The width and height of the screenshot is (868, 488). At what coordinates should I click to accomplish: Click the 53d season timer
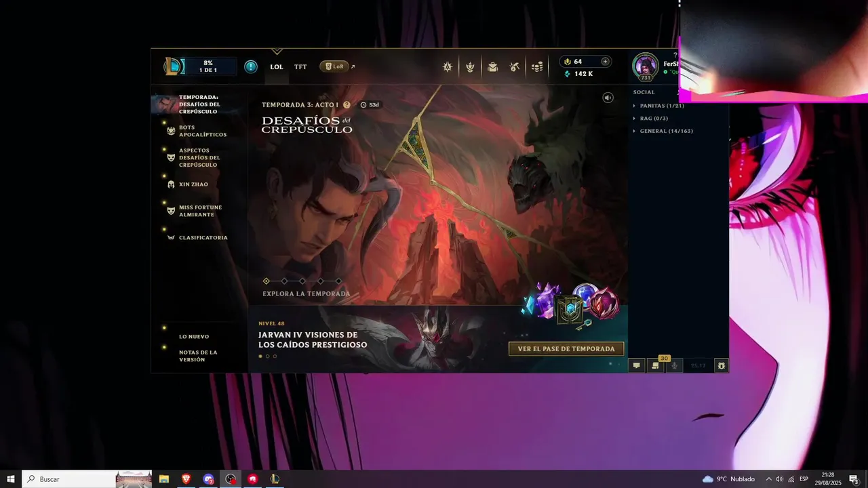[370, 105]
